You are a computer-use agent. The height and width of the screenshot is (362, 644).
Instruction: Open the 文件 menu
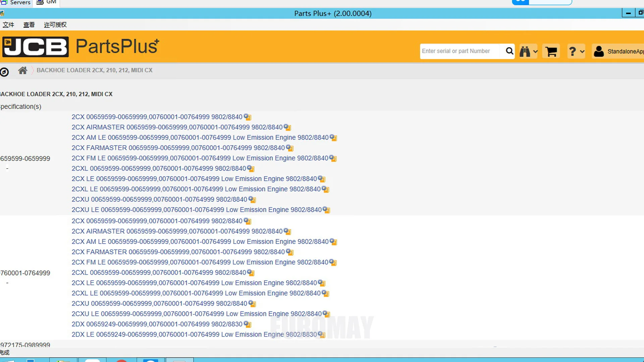[8, 25]
